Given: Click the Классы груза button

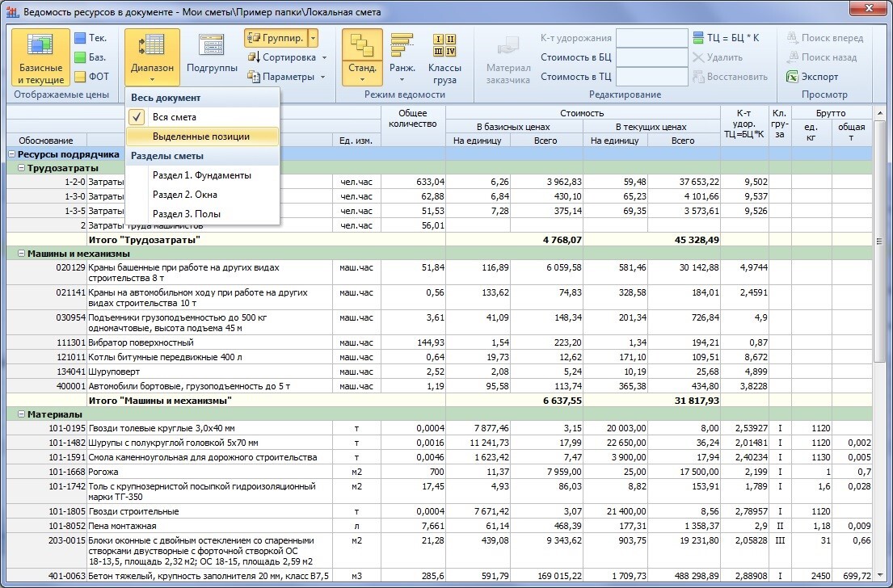Looking at the screenshot, I should [444, 58].
